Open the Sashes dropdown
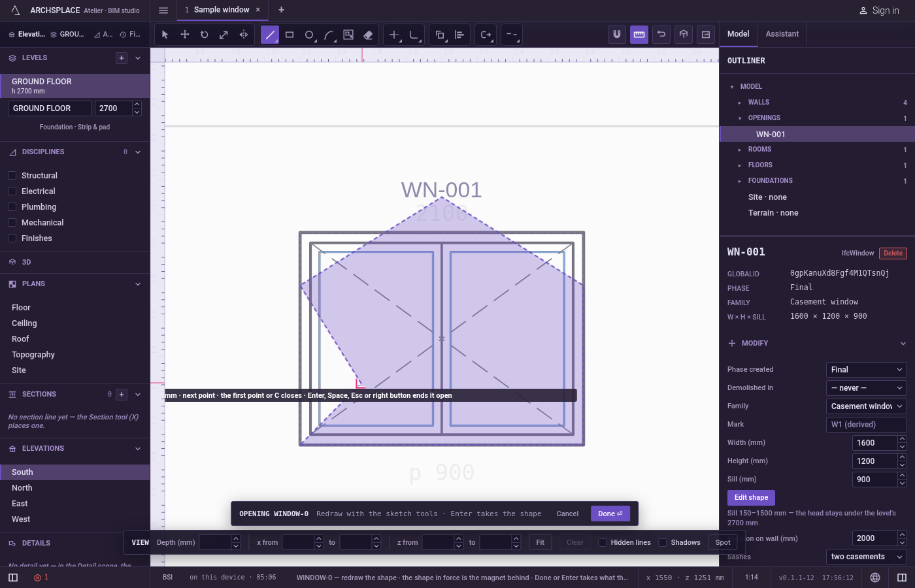915x588 pixels. (866, 557)
